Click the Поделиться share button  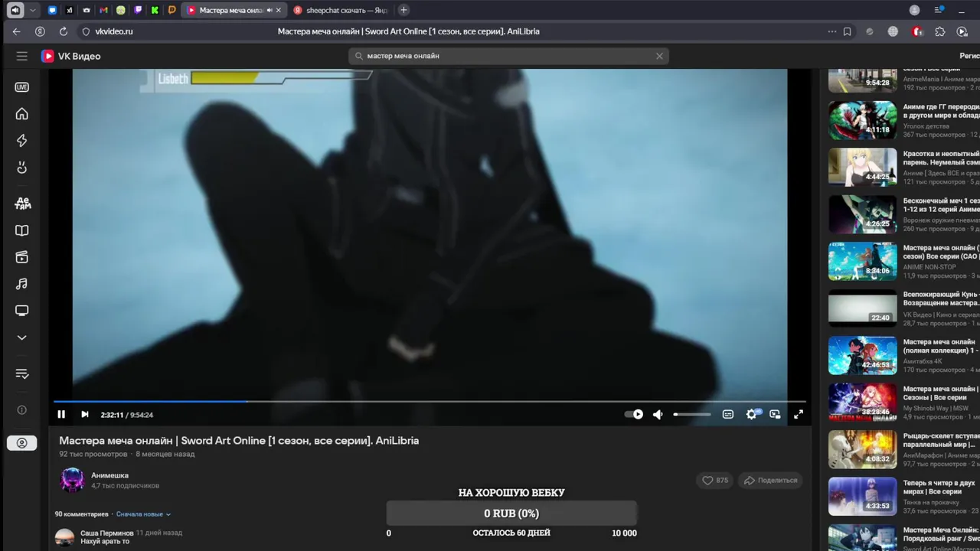click(x=770, y=481)
